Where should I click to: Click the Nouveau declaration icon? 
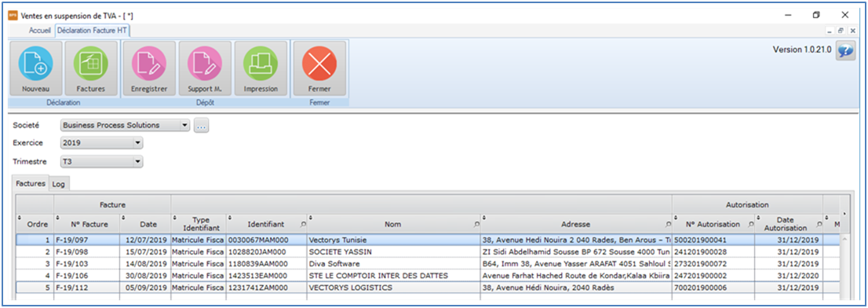pos(36,69)
